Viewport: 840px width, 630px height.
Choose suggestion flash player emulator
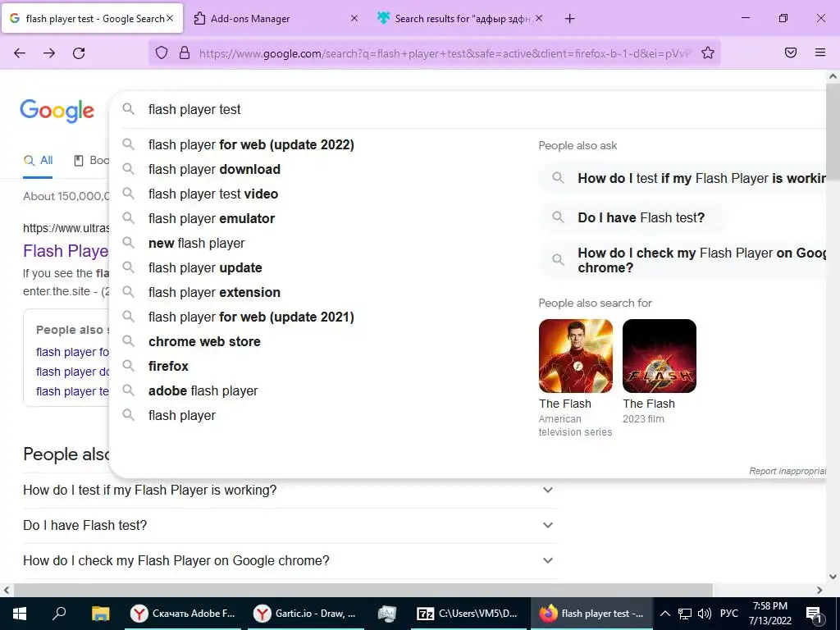pyautogui.click(x=212, y=218)
